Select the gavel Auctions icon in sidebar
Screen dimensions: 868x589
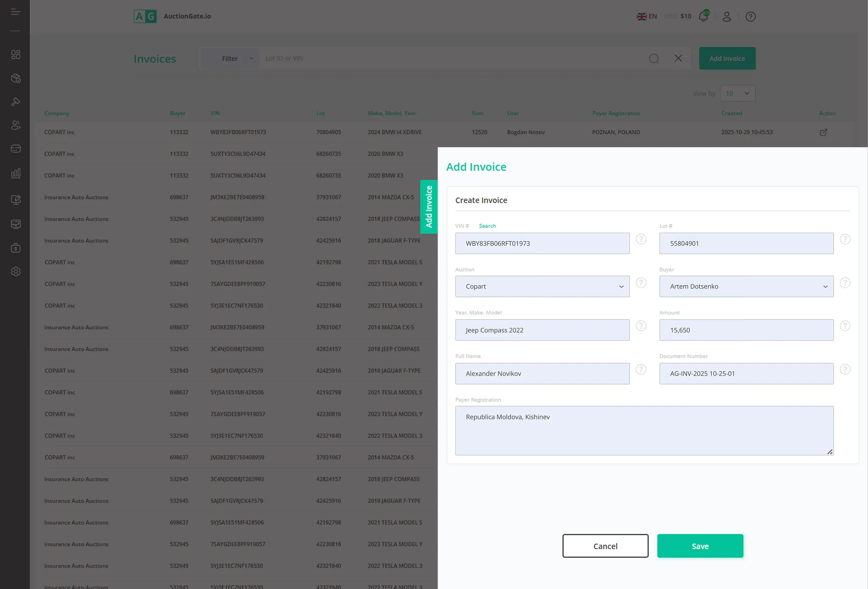(x=16, y=101)
